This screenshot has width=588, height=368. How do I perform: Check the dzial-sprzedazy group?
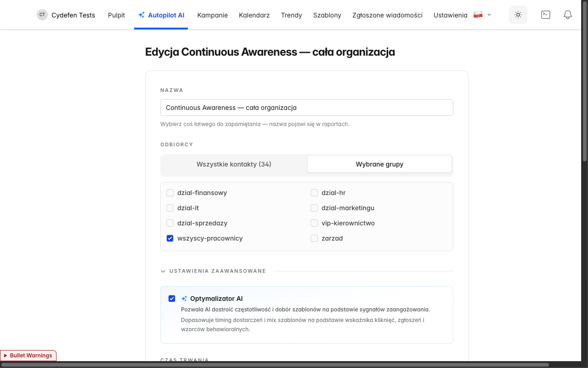point(170,223)
